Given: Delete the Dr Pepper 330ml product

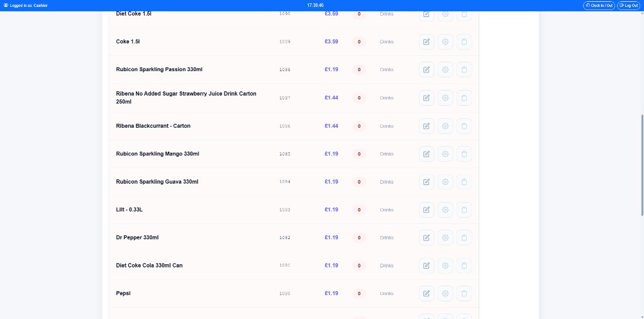Looking at the screenshot, I should (464, 238).
